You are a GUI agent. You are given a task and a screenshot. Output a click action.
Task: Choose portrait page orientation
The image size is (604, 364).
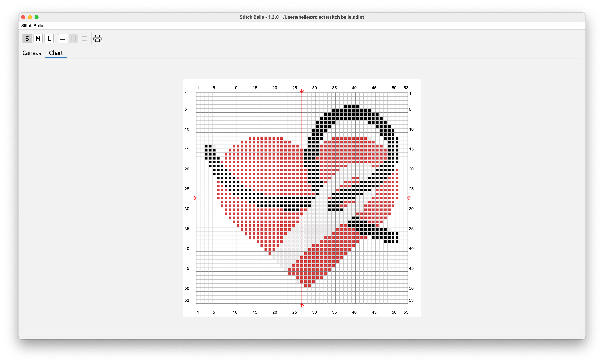74,39
